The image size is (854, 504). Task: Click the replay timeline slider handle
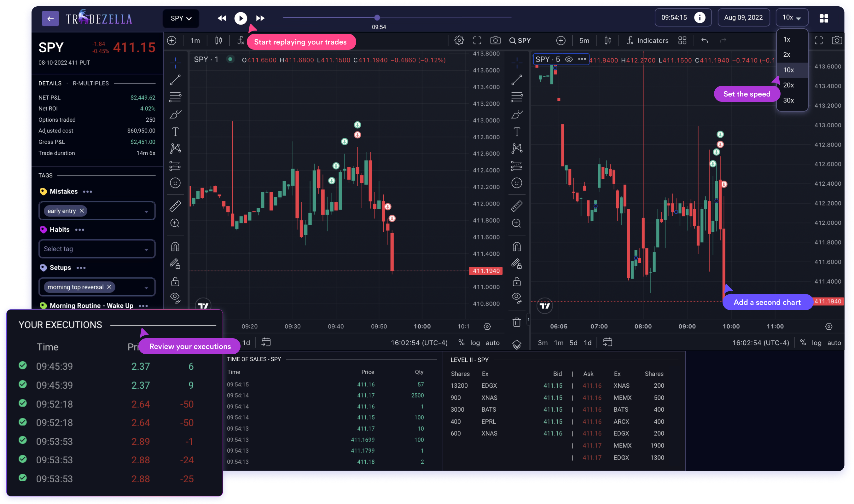(x=377, y=18)
